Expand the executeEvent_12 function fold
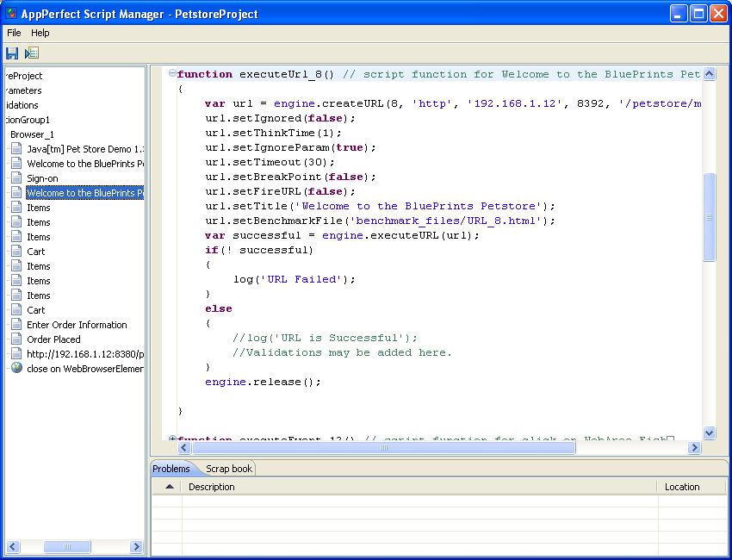The width and height of the screenshot is (732, 560). 172,439
